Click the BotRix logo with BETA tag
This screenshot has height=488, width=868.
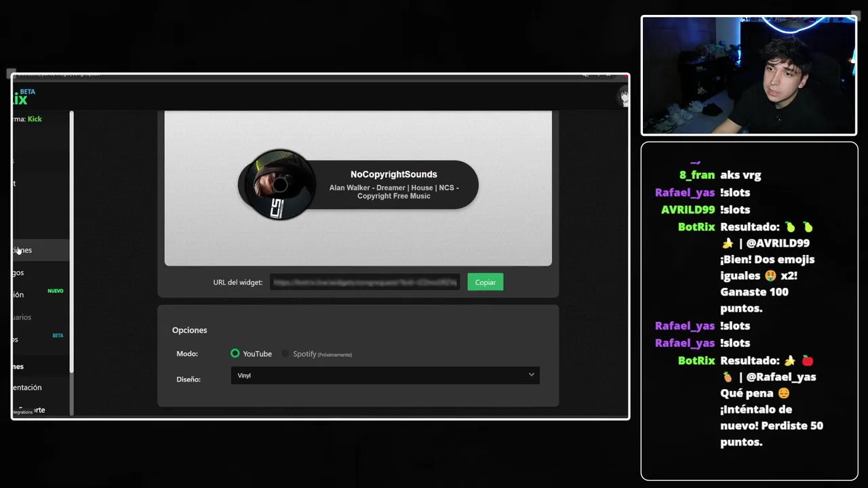pos(24,98)
